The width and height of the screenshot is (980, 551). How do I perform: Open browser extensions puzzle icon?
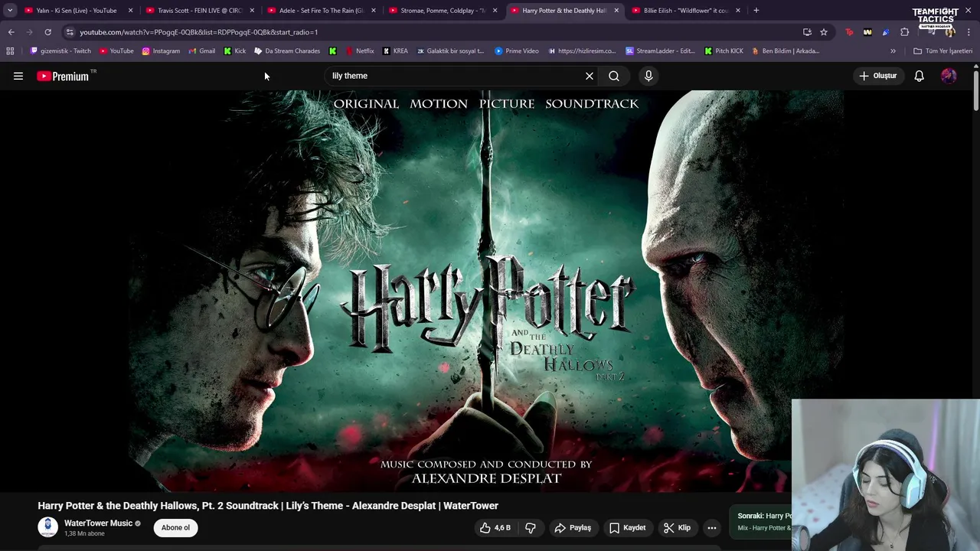pos(905,32)
